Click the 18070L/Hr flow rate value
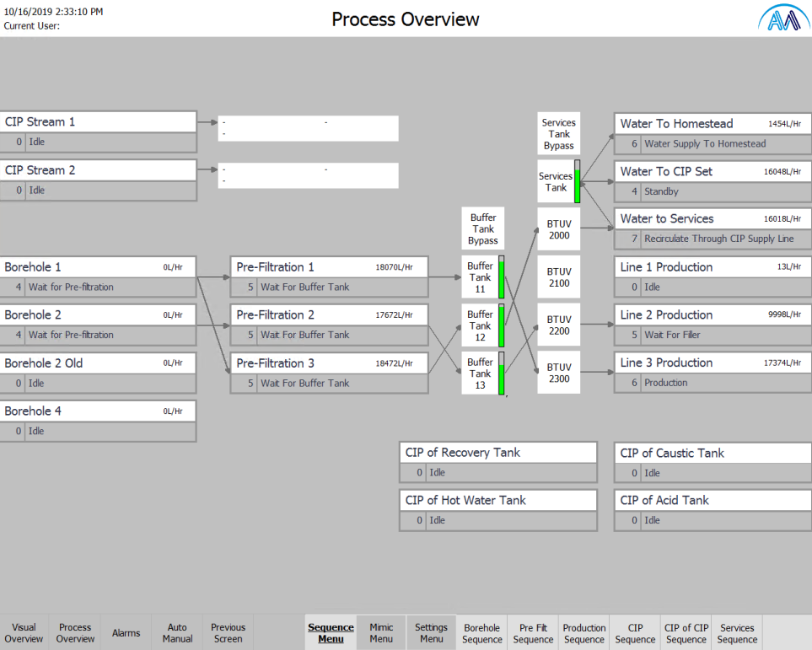The image size is (812, 650). (394, 267)
